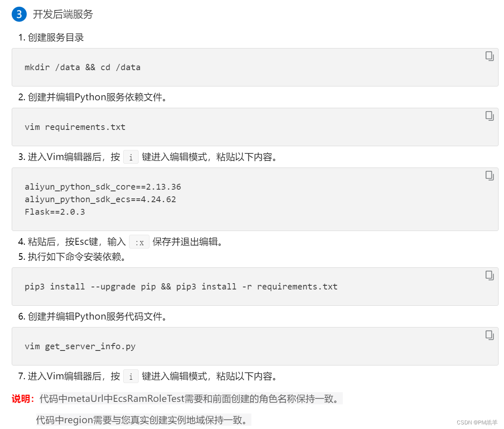Copy the aliyun SDK requirements block
This screenshot has height=429, width=504.
point(489,175)
